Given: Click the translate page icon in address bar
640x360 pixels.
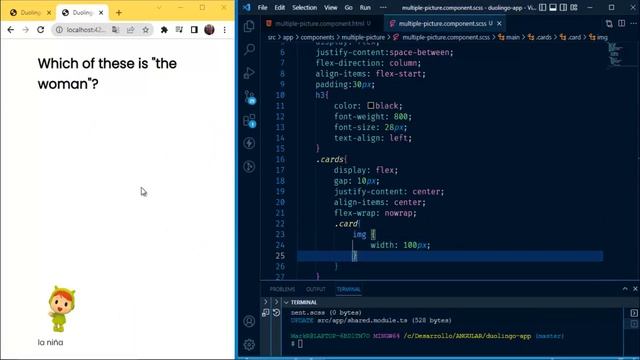Looking at the screenshot, I should point(116,30).
